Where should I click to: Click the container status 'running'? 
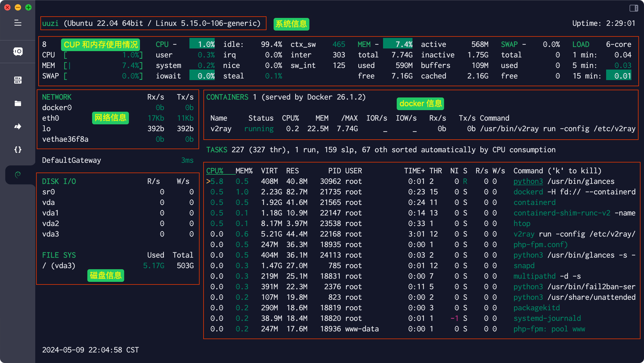259,129
